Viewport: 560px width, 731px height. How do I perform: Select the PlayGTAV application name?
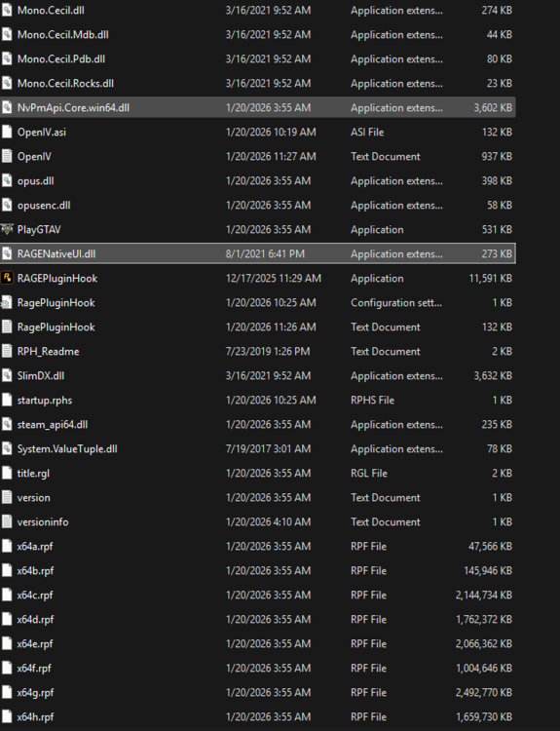[x=39, y=229]
